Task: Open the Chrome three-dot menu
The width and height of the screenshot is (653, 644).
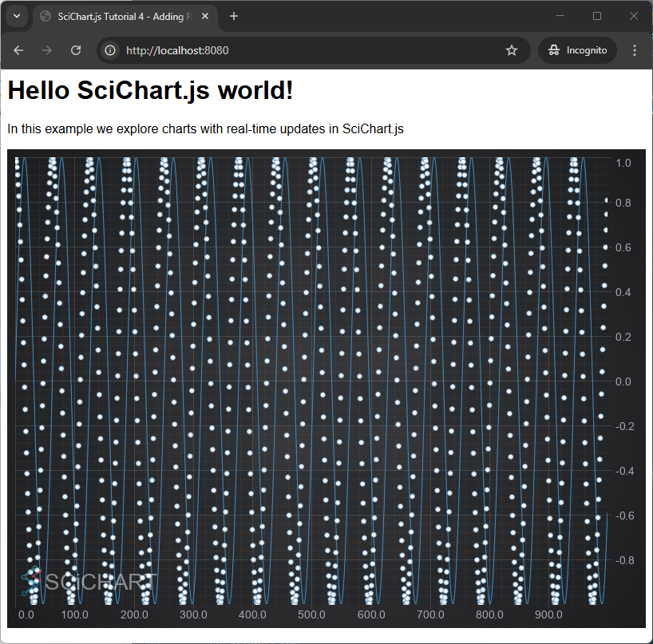Action: (x=635, y=50)
